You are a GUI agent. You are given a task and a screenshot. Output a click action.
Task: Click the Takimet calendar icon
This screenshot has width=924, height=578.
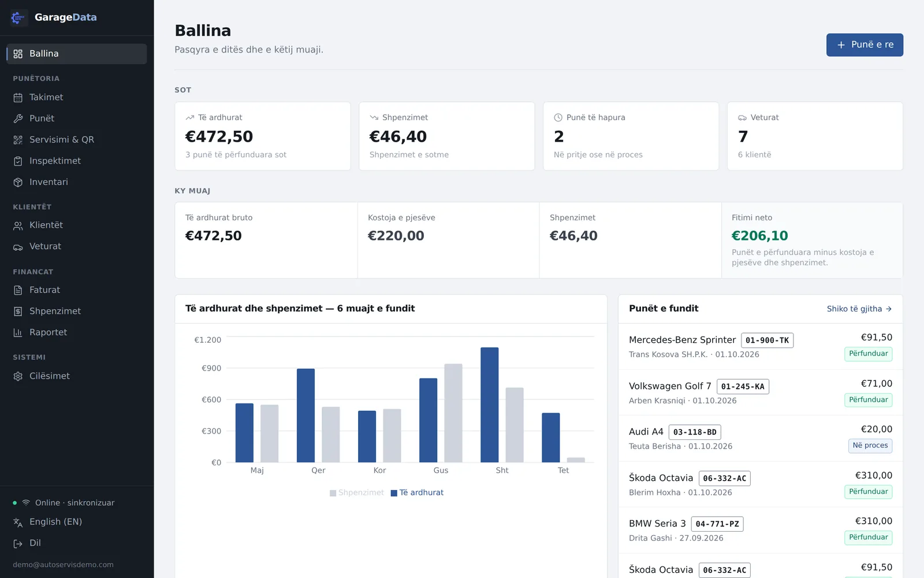point(18,98)
